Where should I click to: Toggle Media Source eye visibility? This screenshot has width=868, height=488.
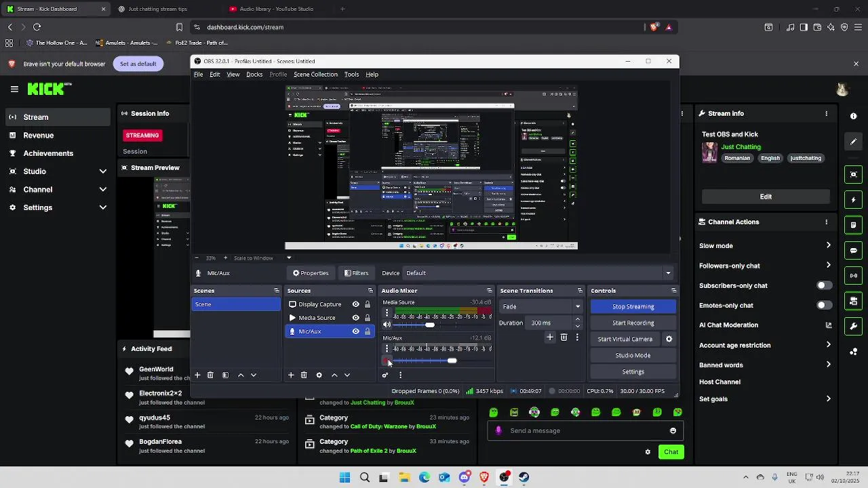pos(355,318)
